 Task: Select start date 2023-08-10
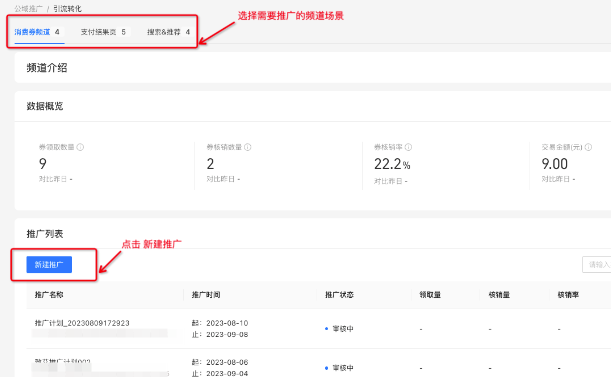click(x=227, y=323)
